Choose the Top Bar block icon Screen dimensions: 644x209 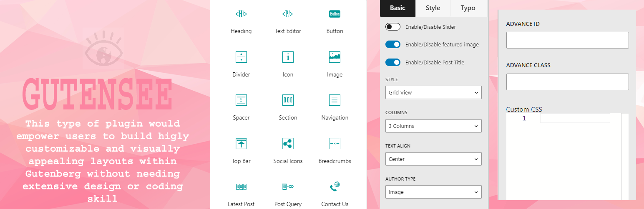tap(241, 144)
